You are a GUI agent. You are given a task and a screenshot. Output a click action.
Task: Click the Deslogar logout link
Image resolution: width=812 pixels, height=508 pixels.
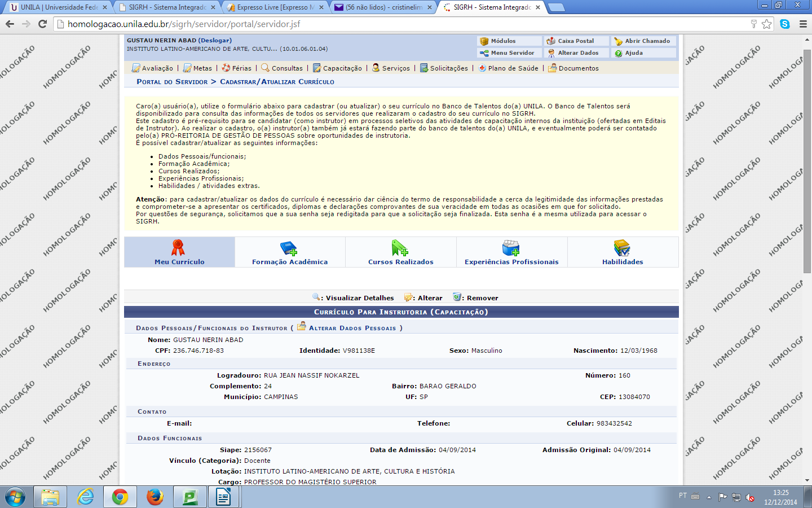tap(215, 41)
